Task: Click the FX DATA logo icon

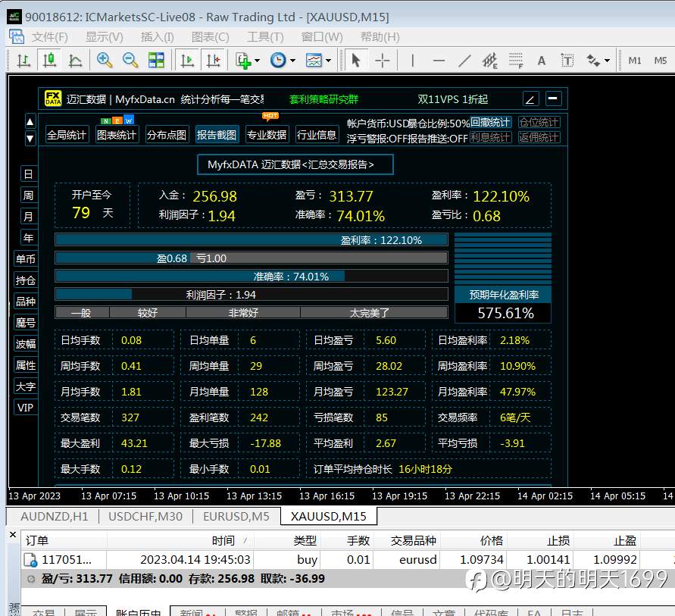Action: (x=53, y=98)
